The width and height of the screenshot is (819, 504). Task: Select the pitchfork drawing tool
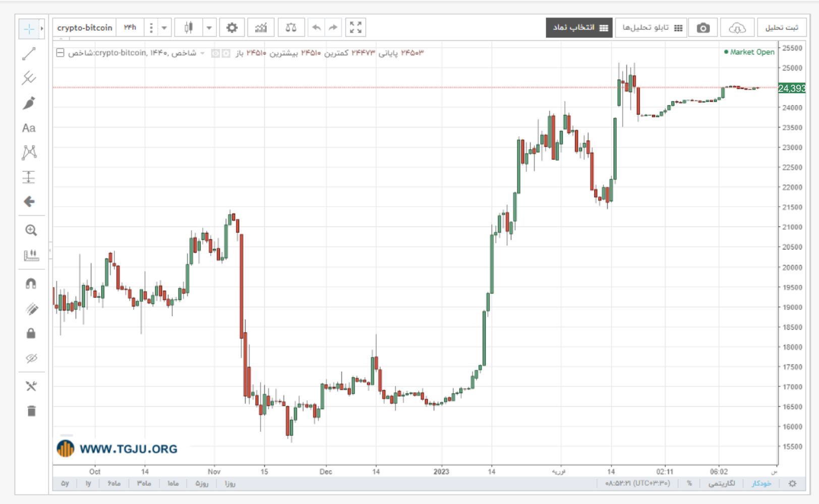coord(29,78)
